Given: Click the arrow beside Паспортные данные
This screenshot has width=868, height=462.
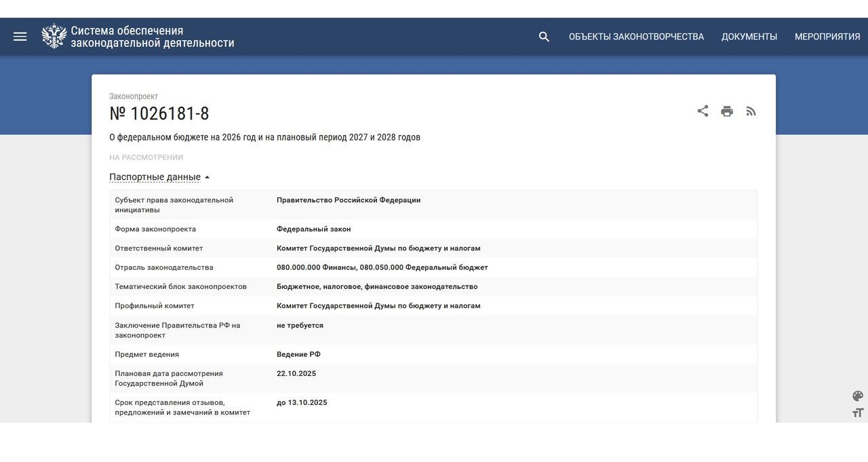Looking at the screenshot, I should click(x=207, y=178).
